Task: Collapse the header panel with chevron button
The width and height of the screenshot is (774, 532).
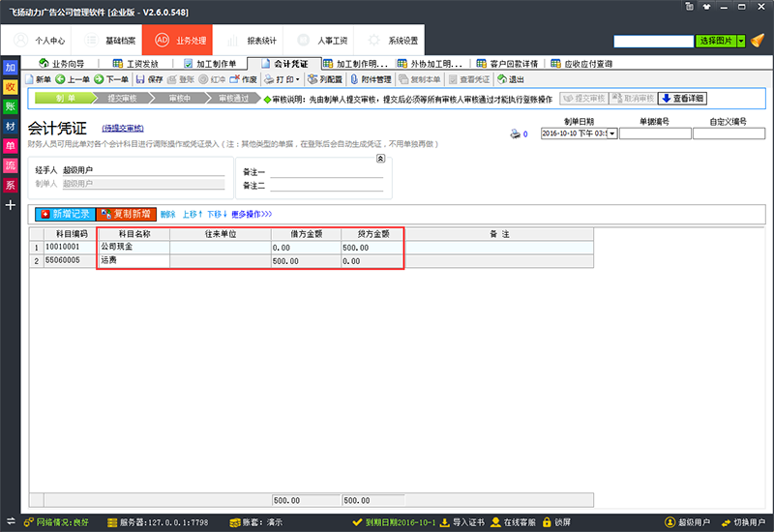Action: pyautogui.click(x=381, y=158)
